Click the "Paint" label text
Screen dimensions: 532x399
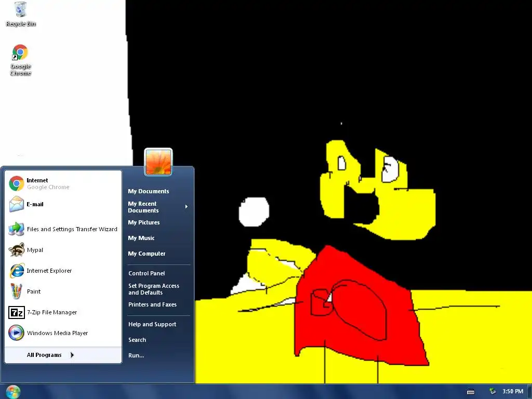34,291
